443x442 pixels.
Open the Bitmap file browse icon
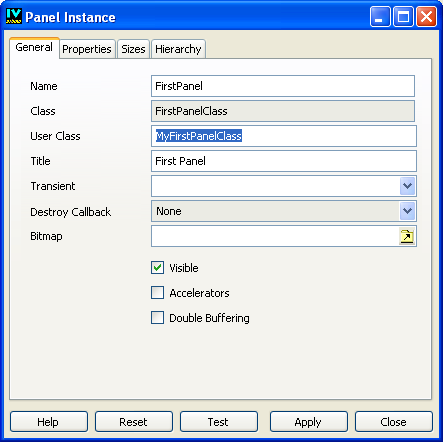(x=407, y=236)
